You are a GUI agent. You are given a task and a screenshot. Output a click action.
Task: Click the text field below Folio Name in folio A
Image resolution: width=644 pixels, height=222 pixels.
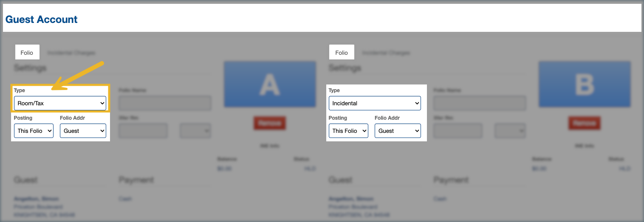[143, 131]
